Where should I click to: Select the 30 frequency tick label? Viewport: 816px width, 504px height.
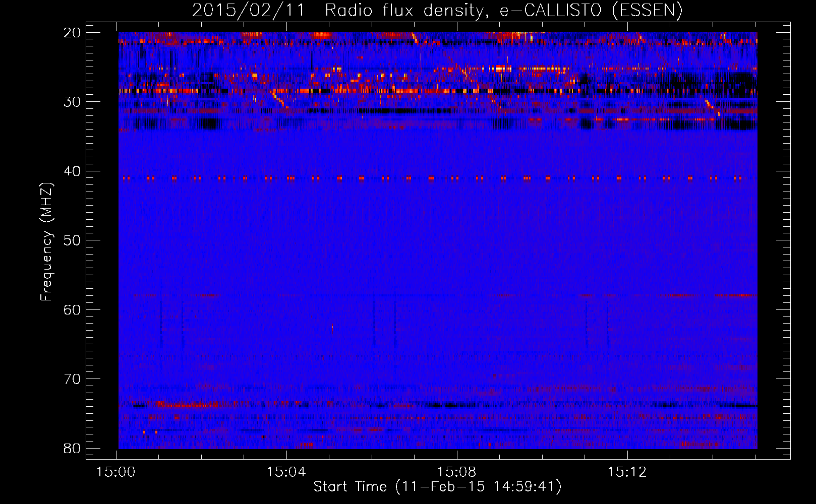tap(73, 102)
